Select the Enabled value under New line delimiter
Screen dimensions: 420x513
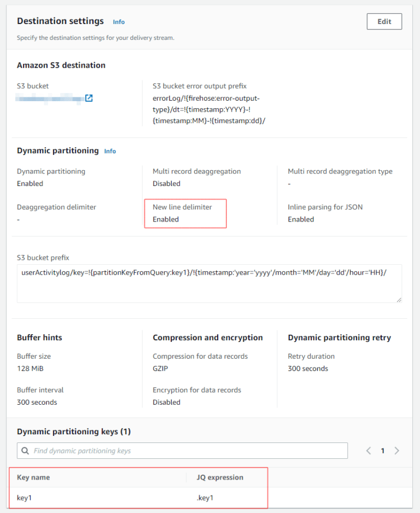tap(165, 219)
